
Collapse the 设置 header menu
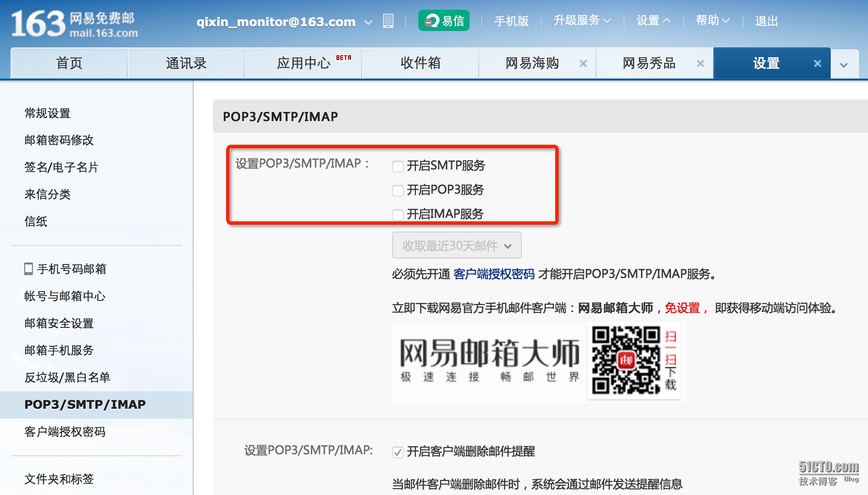click(654, 21)
